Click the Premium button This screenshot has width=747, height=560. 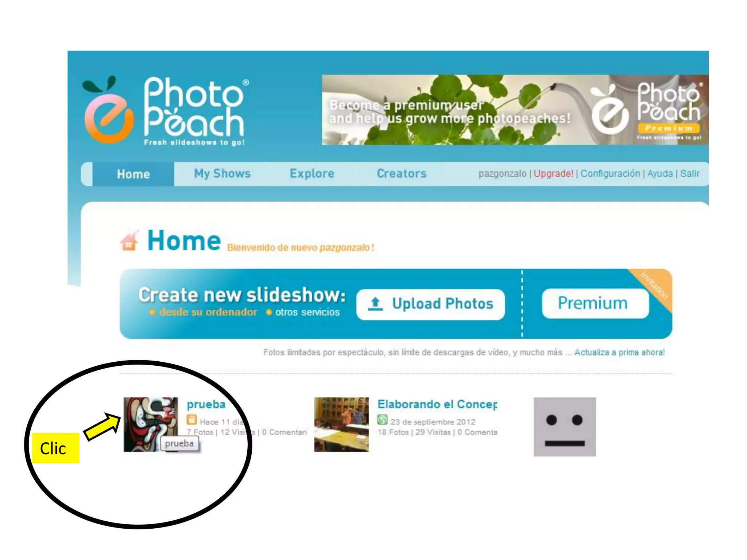pos(595,303)
